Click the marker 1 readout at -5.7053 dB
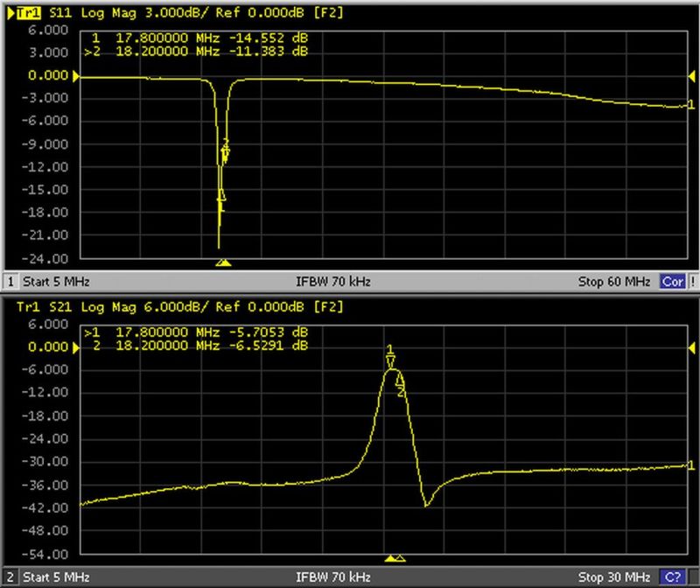The image size is (700, 588). pos(201,334)
